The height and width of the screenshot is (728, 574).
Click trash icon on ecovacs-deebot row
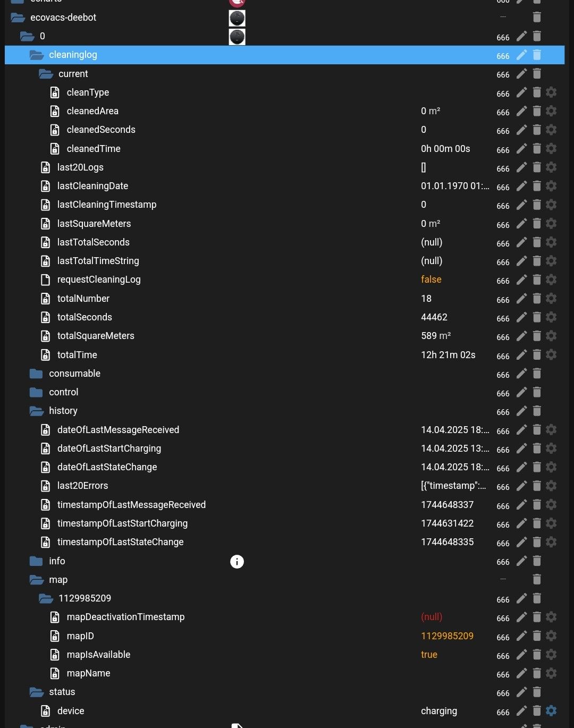pyautogui.click(x=537, y=18)
